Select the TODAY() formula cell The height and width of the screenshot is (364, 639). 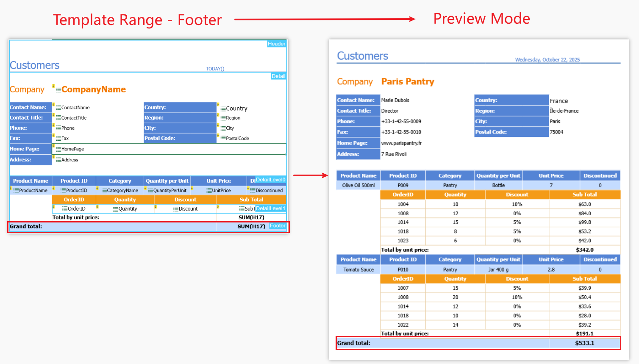tap(215, 69)
